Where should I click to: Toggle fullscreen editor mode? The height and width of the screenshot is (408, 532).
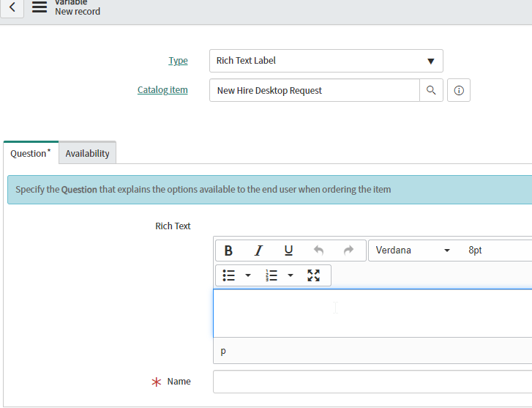pos(313,275)
